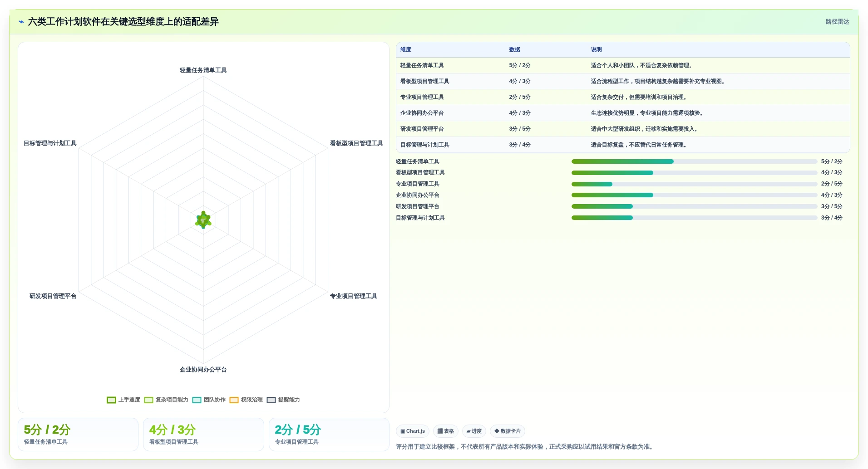Image resolution: width=868 pixels, height=469 pixels.
Task: Click the green data cluster at radar center
Action: pos(203,220)
